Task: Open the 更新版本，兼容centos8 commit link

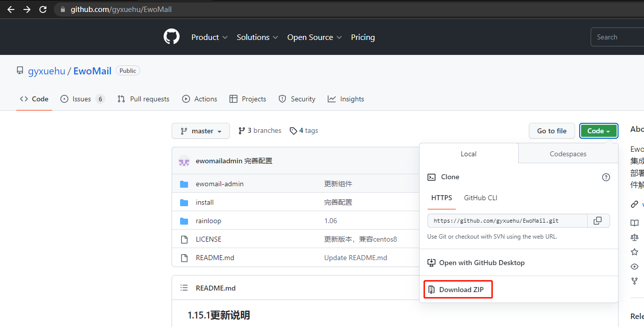Action: [361, 240]
